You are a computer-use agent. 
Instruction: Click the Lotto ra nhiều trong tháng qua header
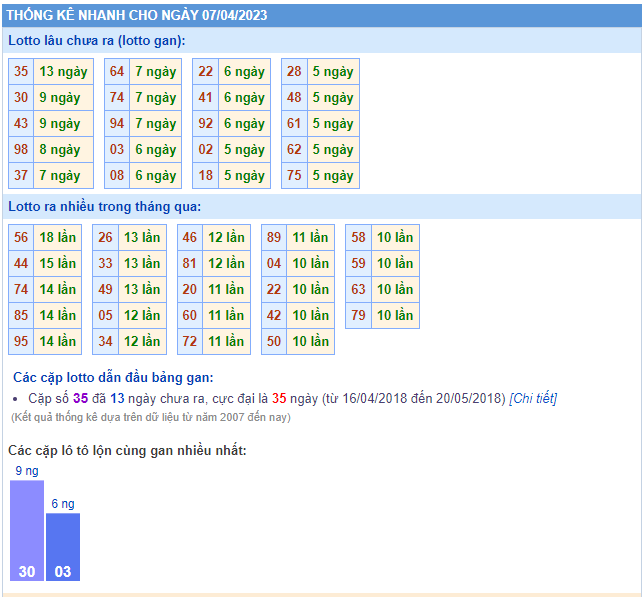click(x=104, y=207)
